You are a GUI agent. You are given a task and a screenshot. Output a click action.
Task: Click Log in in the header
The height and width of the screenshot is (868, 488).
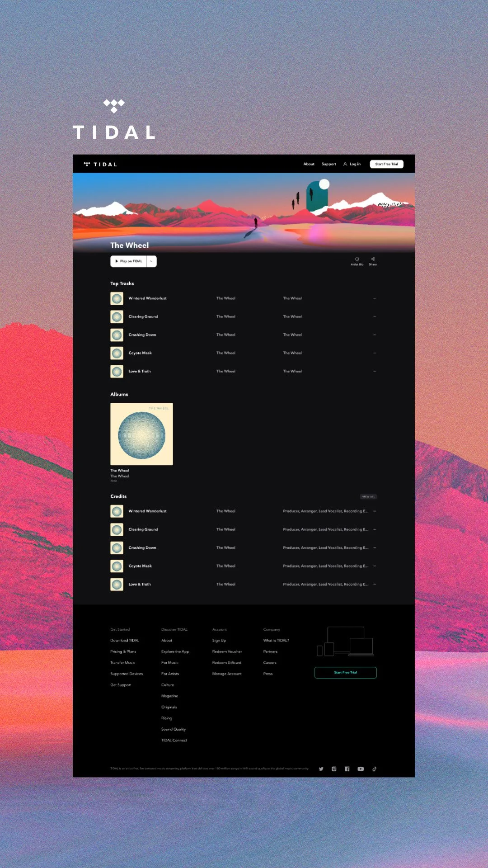click(352, 164)
